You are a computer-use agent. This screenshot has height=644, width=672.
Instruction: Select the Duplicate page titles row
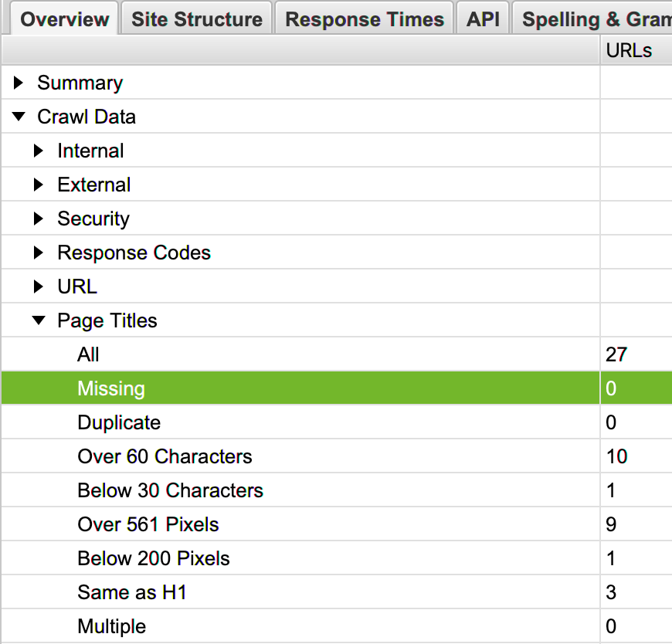tap(119, 422)
